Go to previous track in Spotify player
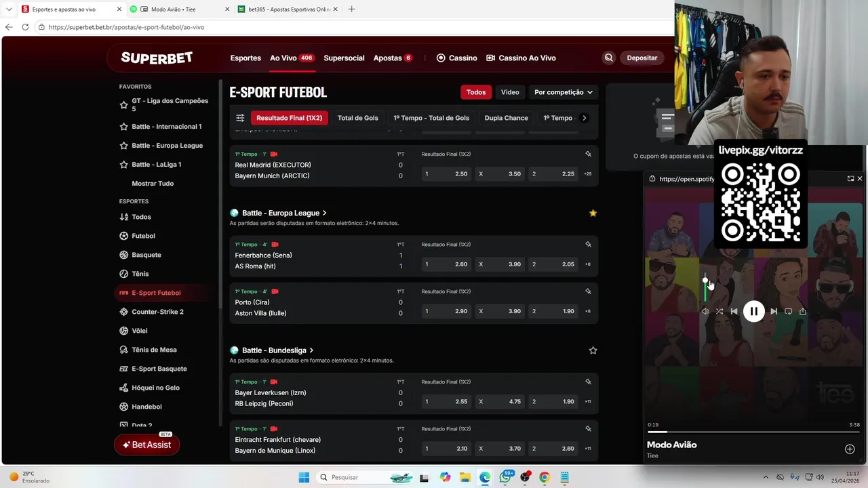This screenshot has height=488, width=868. point(734,312)
